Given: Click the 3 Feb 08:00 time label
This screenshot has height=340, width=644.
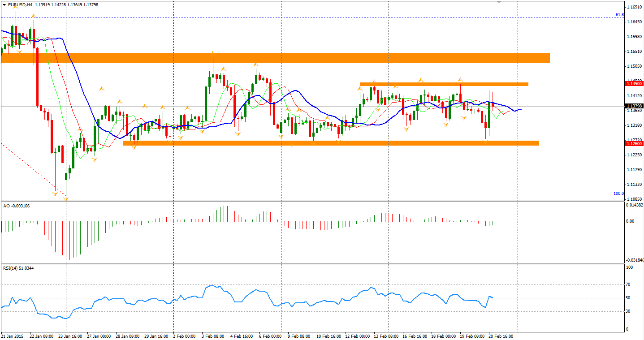Looking at the screenshot, I should tap(213, 336).
